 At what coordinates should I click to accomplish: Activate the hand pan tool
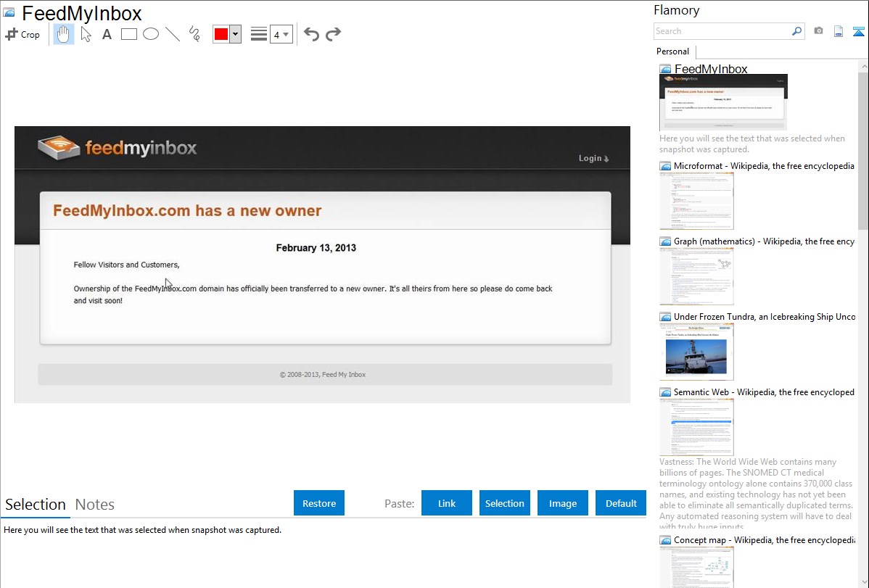coord(63,34)
